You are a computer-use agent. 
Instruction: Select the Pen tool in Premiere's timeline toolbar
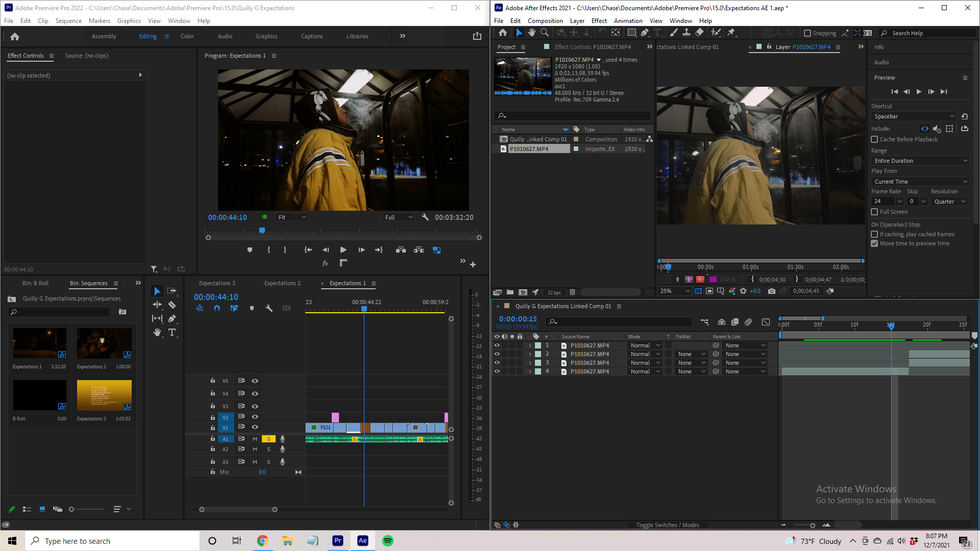point(172,318)
